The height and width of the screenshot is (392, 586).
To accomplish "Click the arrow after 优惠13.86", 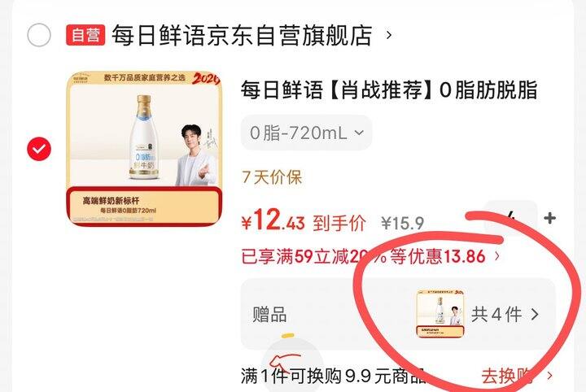I will click(x=496, y=256).
